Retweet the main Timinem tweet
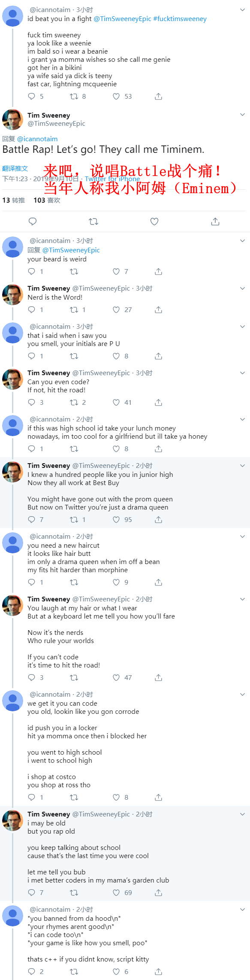This screenshot has width=250, height=980. click(93, 221)
